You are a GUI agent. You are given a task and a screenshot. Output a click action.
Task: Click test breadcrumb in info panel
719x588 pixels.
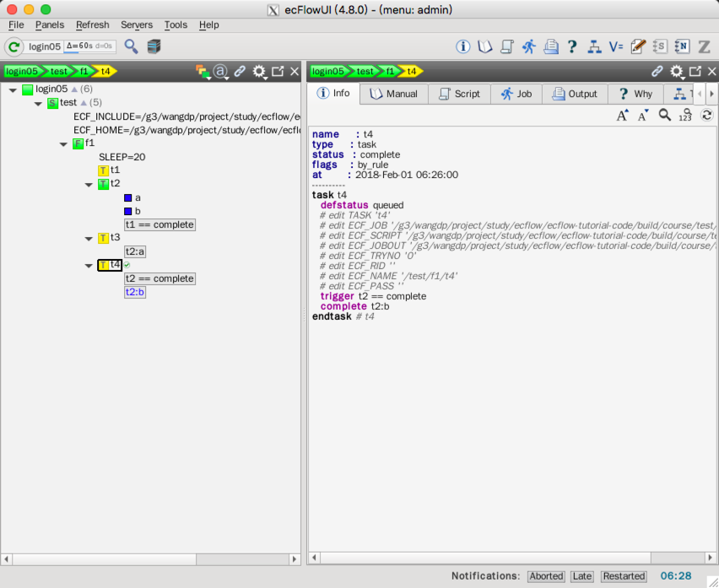[365, 72]
